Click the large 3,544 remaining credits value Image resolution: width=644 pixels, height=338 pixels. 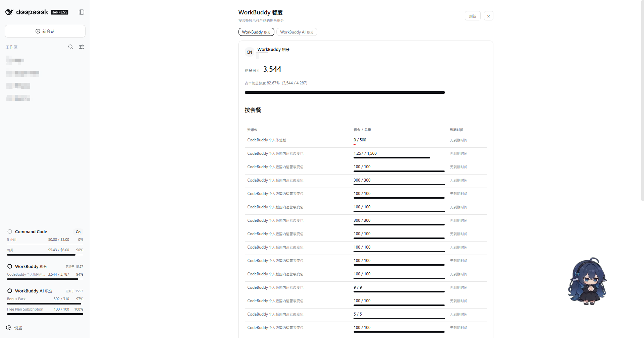point(272,69)
